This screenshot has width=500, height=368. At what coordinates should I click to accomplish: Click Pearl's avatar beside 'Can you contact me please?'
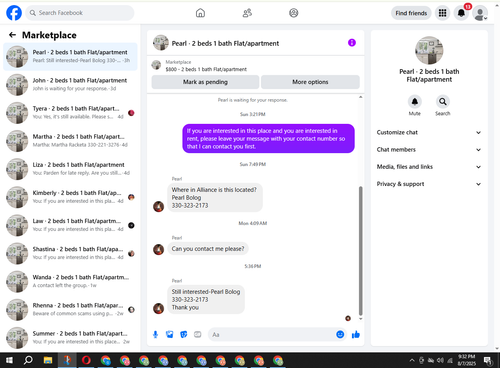pyautogui.click(x=158, y=249)
